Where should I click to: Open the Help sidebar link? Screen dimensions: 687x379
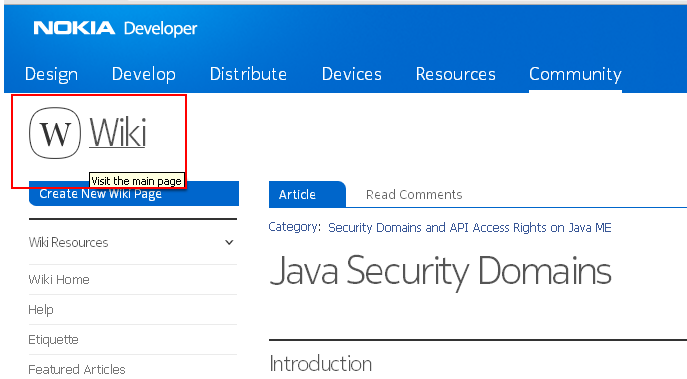coord(41,310)
